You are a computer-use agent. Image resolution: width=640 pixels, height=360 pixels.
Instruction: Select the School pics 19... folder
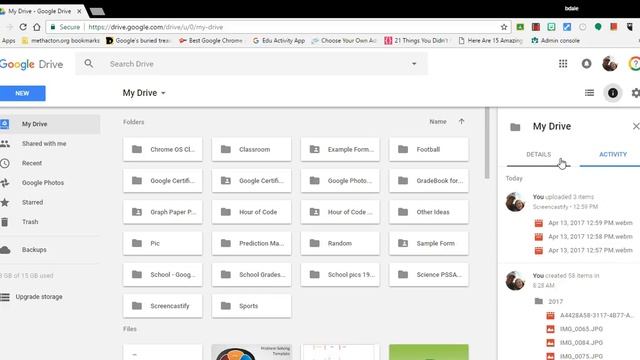point(340,275)
